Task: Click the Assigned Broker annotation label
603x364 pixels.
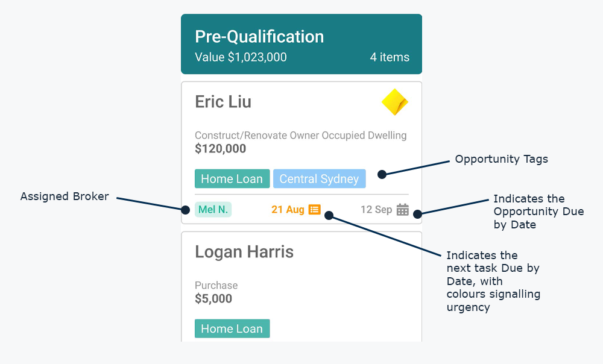Action: pos(65,196)
